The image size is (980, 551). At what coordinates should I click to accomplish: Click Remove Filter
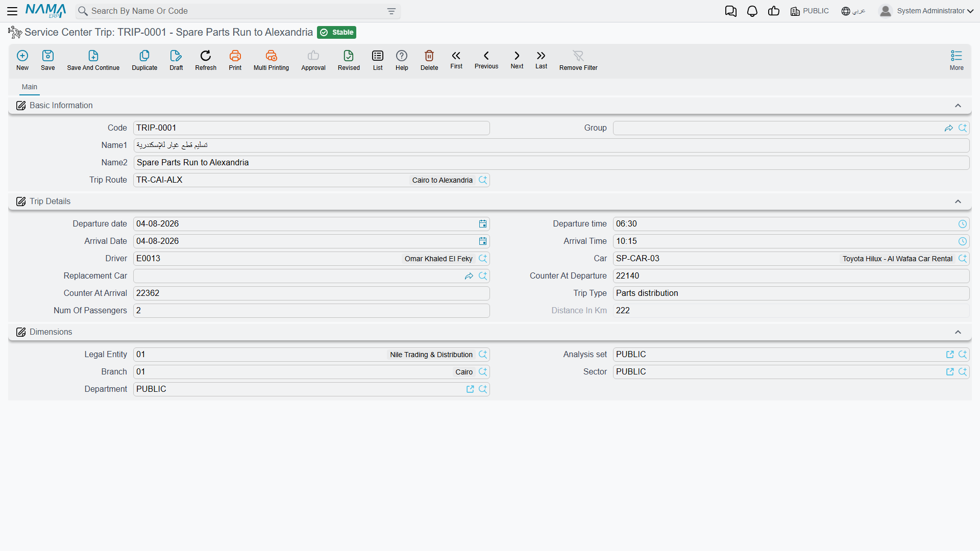[578, 60]
